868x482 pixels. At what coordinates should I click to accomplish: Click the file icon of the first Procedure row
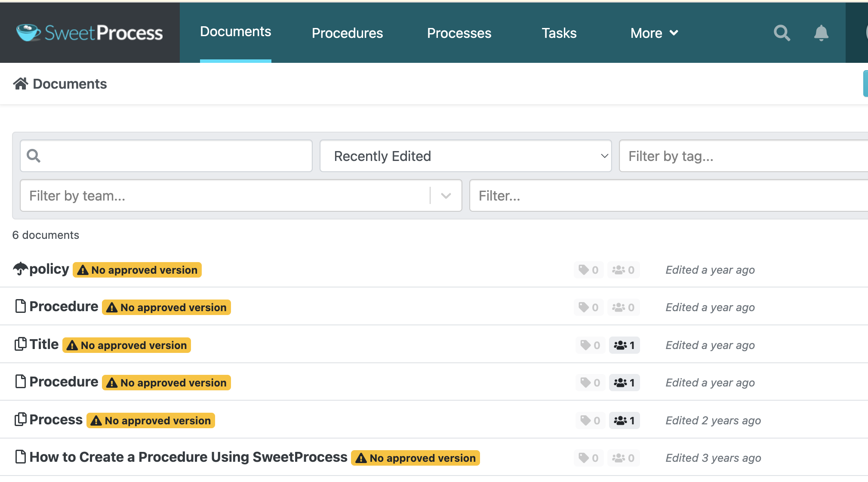click(20, 306)
